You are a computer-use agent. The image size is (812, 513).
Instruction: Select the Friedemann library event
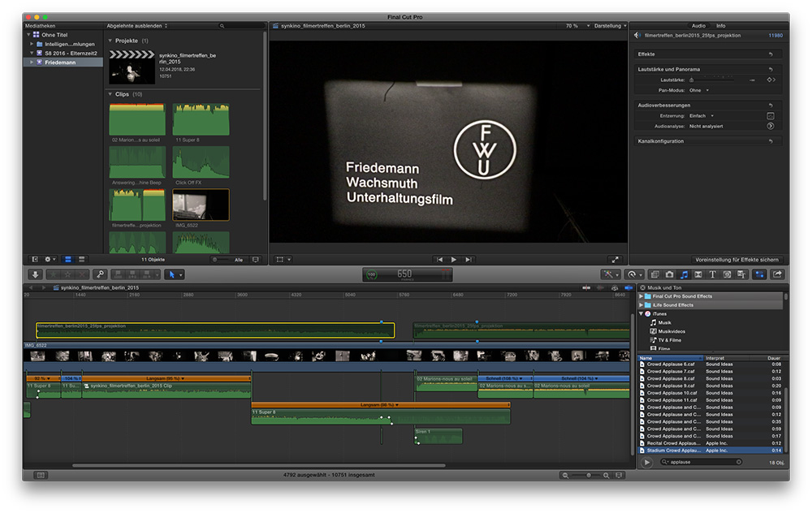pos(63,63)
